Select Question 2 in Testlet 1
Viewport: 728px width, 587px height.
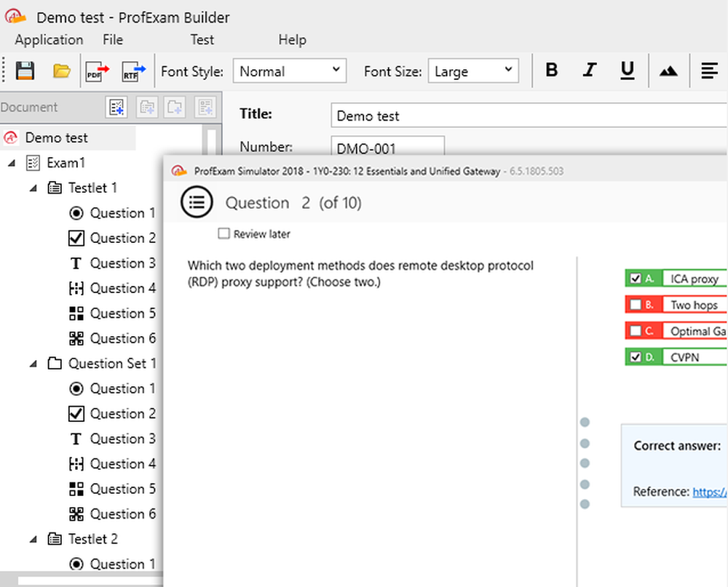(122, 238)
